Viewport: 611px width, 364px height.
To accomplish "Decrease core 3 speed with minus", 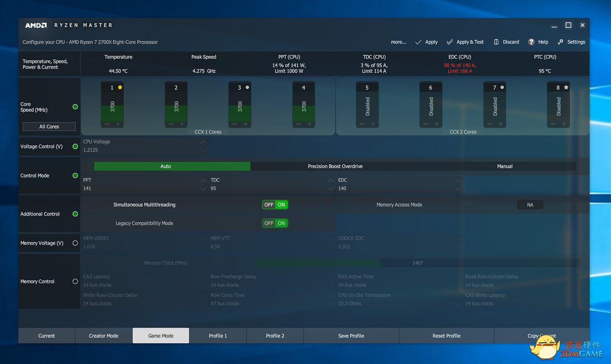I will 234,124.
